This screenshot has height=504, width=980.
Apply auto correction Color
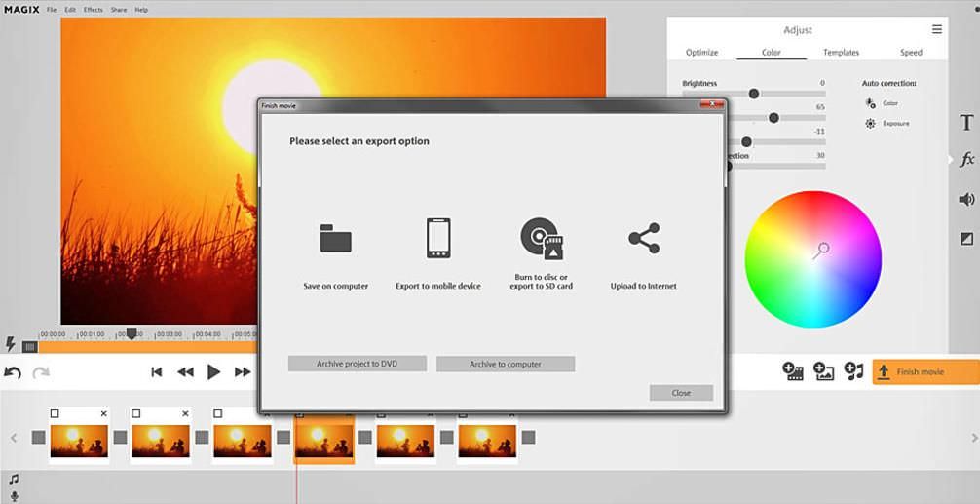(882, 103)
